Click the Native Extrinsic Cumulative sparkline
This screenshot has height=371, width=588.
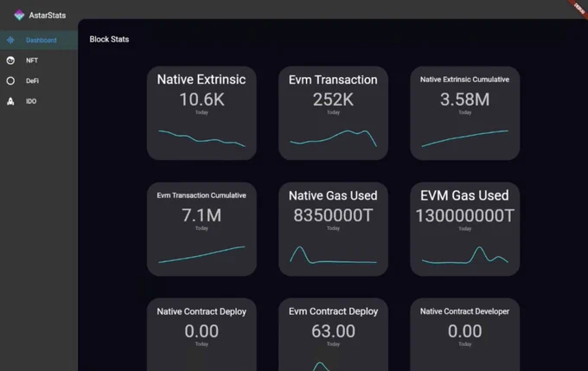(x=464, y=138)
